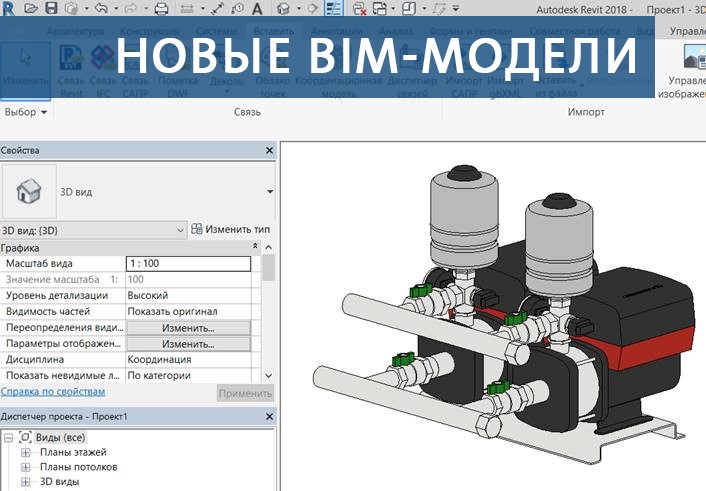Switch to the Архитектура ribbon tab
The height and width of the screenshot is (491, 706).
tap(75, 31)
